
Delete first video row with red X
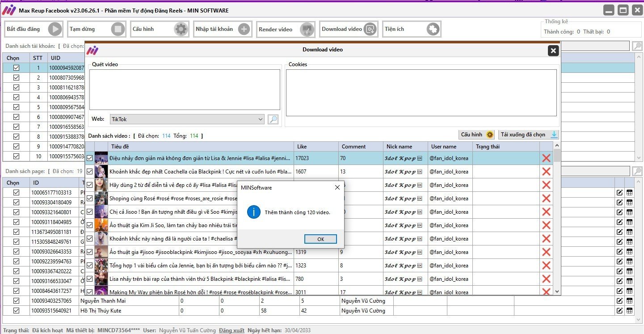[x=546, y=158]
